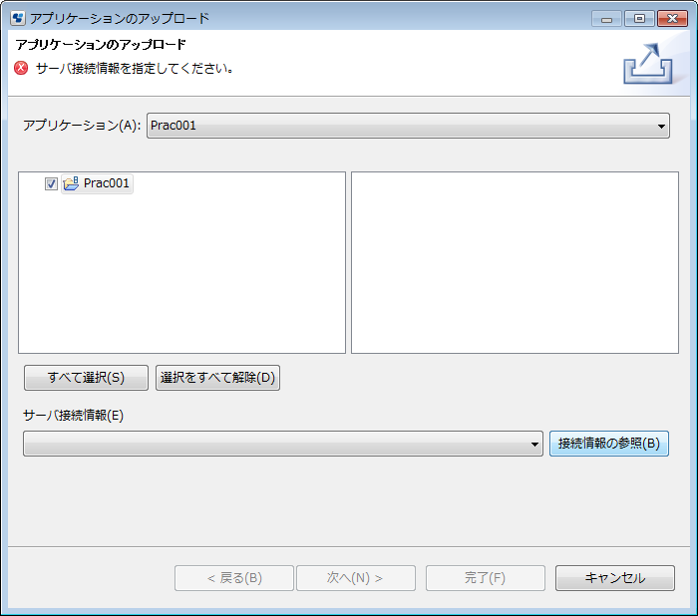This screenshot has height=616, width=698.
Task: Uncheck the Prac001 checkbox in tree
Action: click(51, 183)
